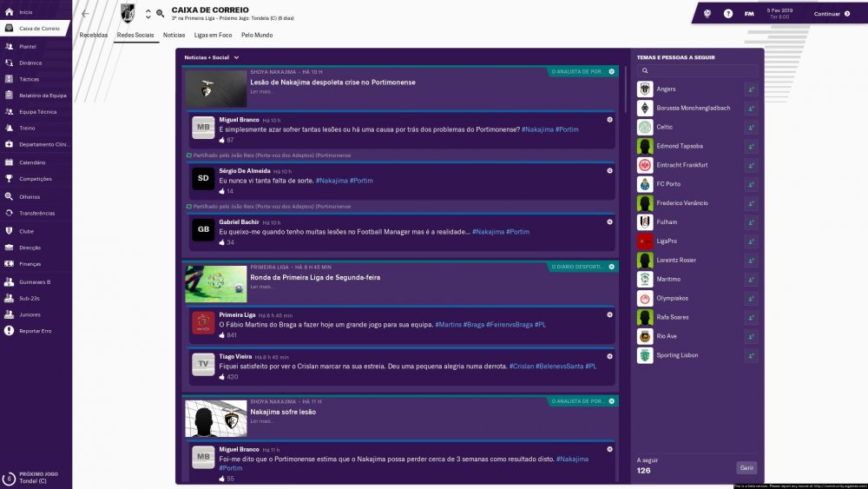868x489 pixels.
Task: Select the Sub-23s team icon
Action: (9, 298)
